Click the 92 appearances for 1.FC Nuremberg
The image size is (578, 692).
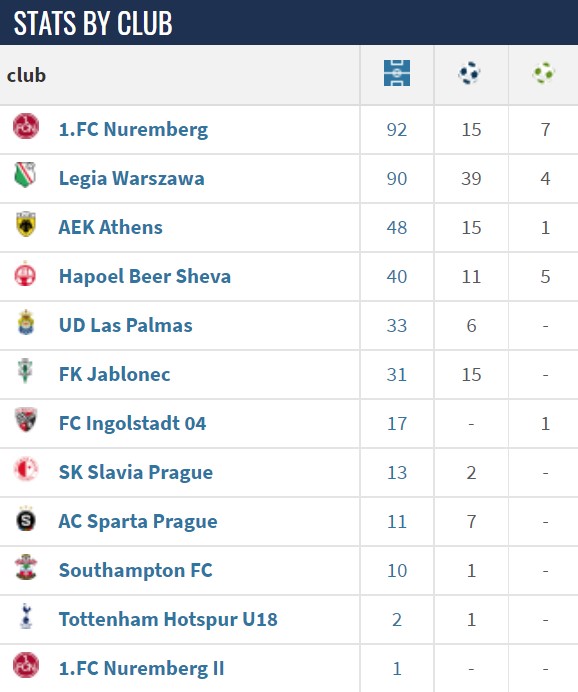pyautogui.click(x=397, y=130)
